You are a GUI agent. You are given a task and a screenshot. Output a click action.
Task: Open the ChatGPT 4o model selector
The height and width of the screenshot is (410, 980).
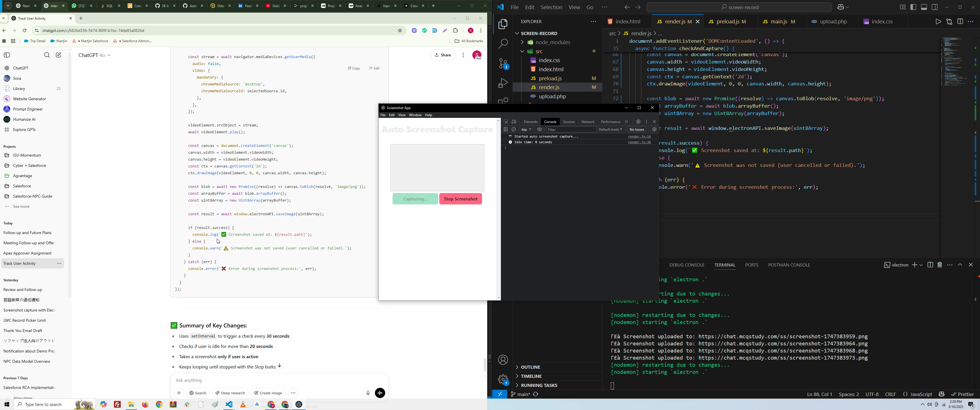coord(95,55)
